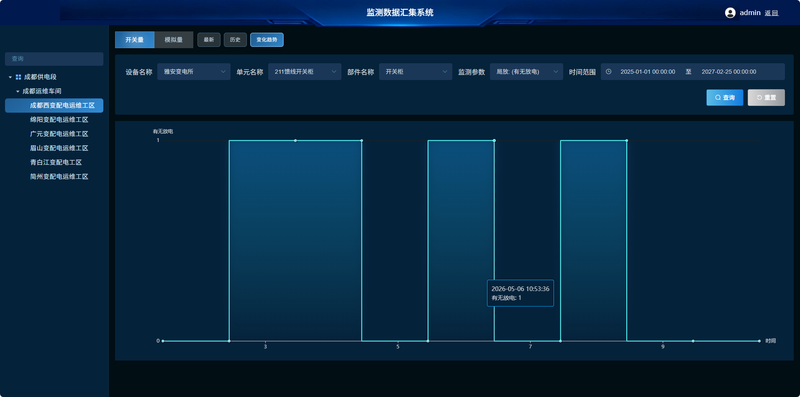Collapse the 成都运维车间 tree node arrow

click(18, 91)
